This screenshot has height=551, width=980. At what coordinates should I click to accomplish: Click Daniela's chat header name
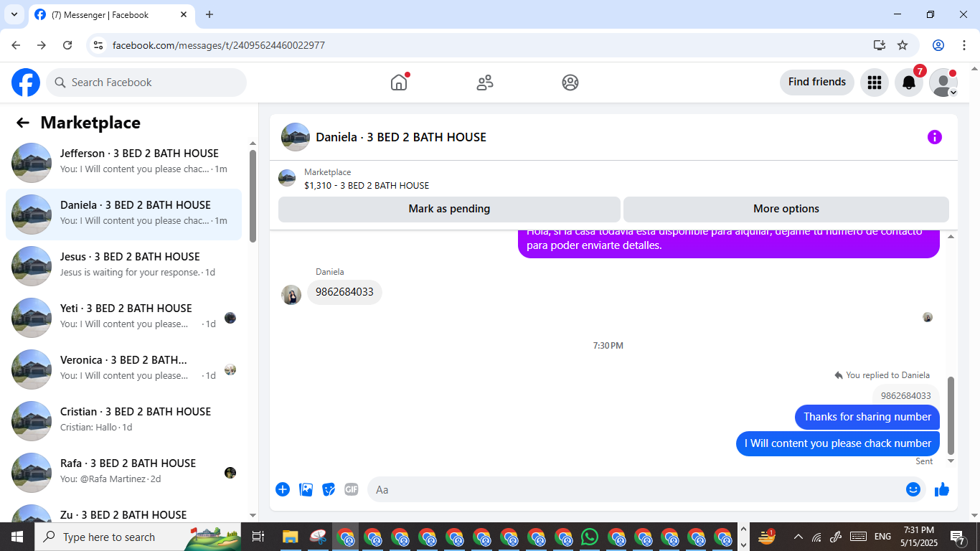click(401, 137)
